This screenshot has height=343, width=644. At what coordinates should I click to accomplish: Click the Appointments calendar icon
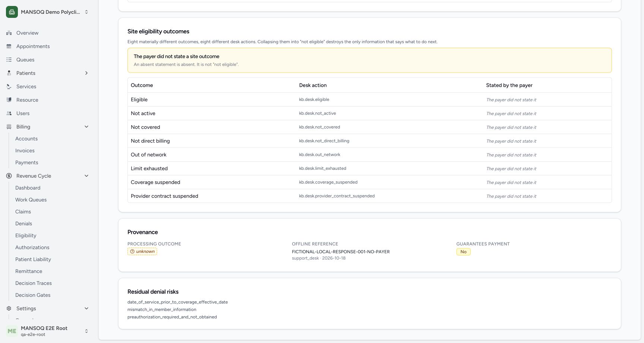(9, 46)
